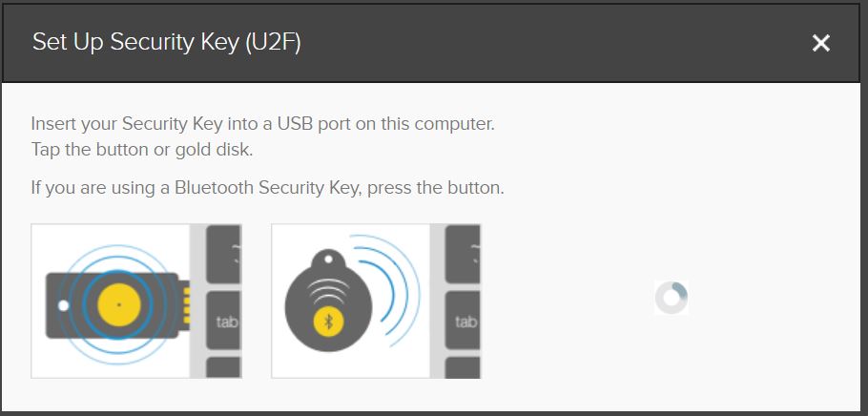This screenshot has width=868, height=416.
Task: Close the Set Up Security Key dialog
Action: point(820,43)
